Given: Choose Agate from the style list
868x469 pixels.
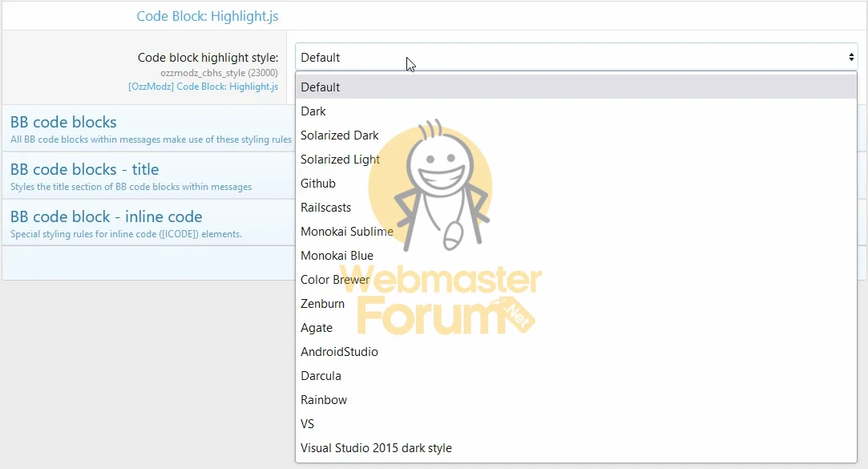Looking at the screenshot, I should click(576, 328).
